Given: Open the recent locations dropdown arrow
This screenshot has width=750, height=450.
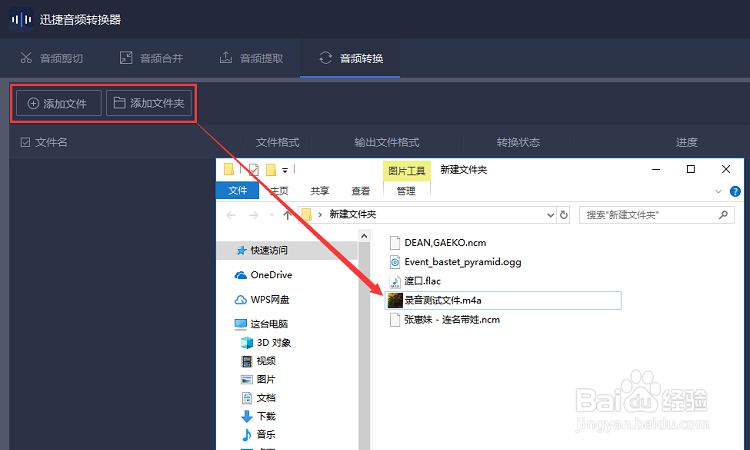Looking at the screenshot, I should point(272,215).
